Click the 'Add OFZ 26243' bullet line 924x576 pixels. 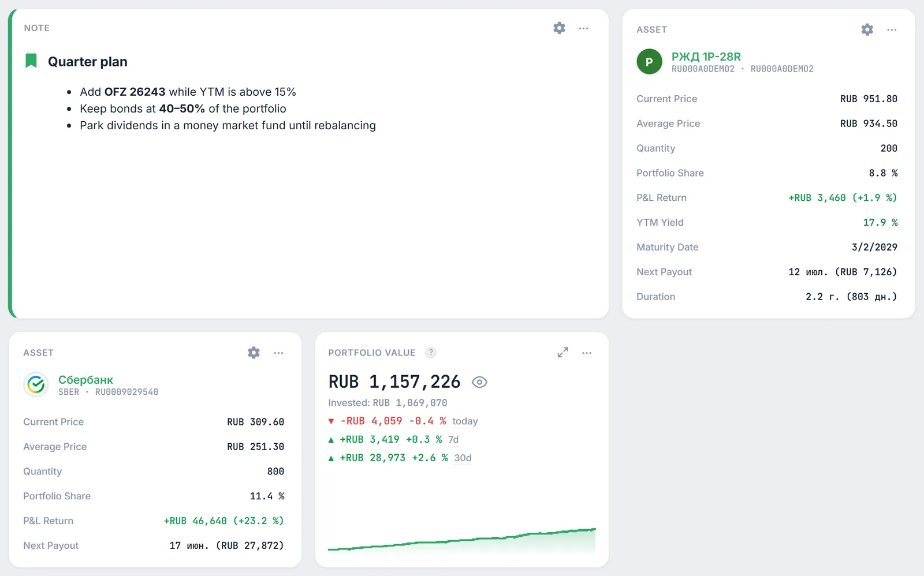[x=188, y=92]
